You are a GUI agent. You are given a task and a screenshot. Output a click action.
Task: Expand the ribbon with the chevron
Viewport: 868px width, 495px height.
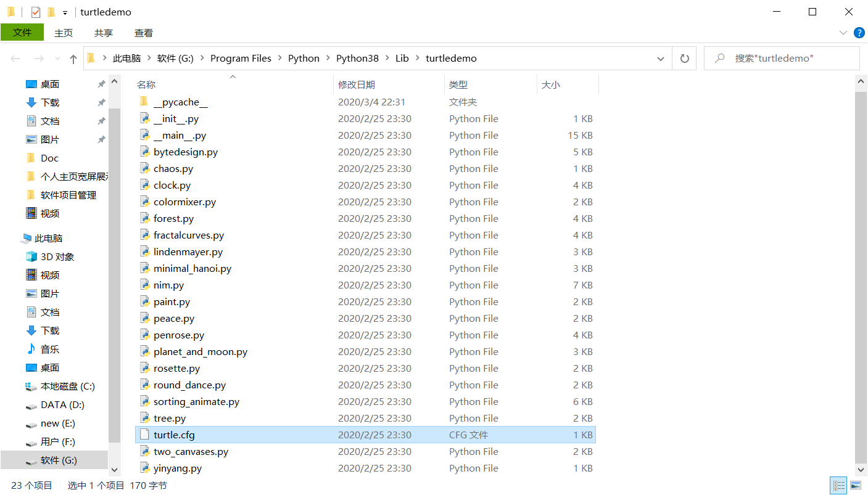point(843,33)
